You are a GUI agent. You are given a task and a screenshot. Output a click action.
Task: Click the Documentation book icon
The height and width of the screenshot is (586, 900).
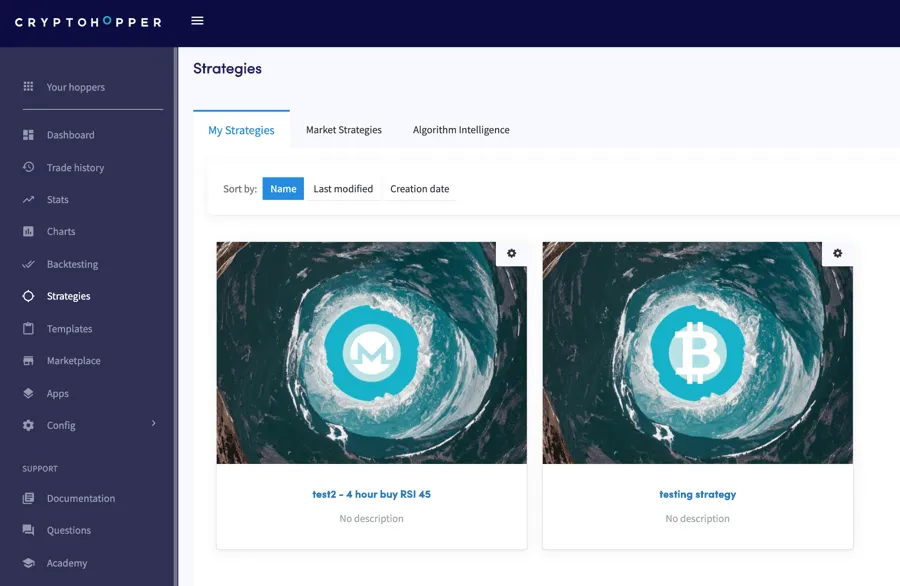coord(28,498)
